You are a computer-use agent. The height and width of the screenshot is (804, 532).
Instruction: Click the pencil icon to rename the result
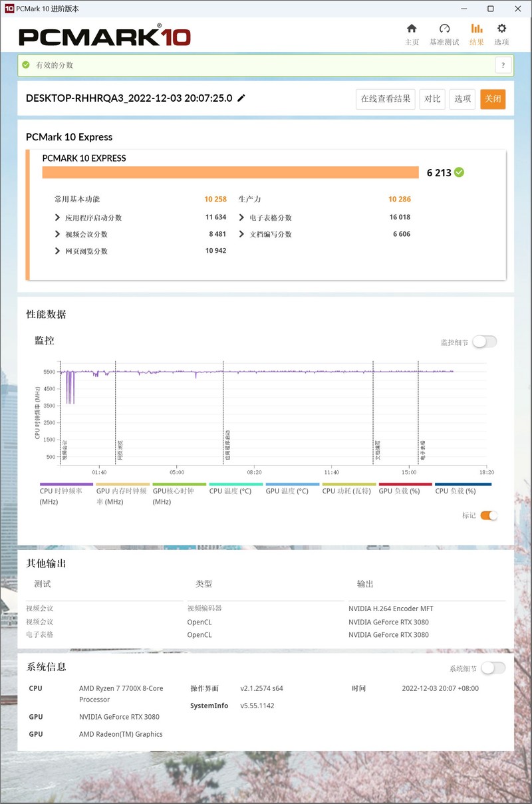tap(241, 98)
